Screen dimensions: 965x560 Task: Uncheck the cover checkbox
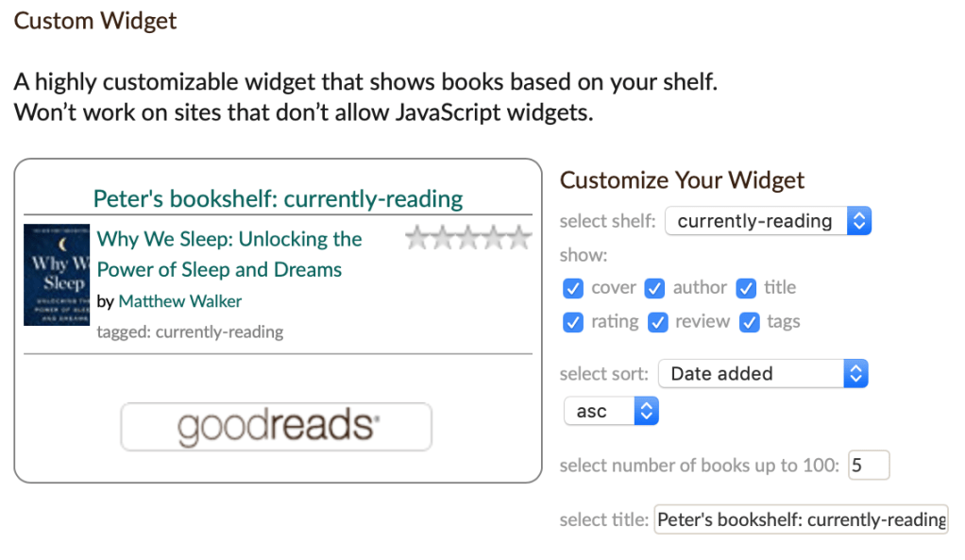tap(572, 288)
